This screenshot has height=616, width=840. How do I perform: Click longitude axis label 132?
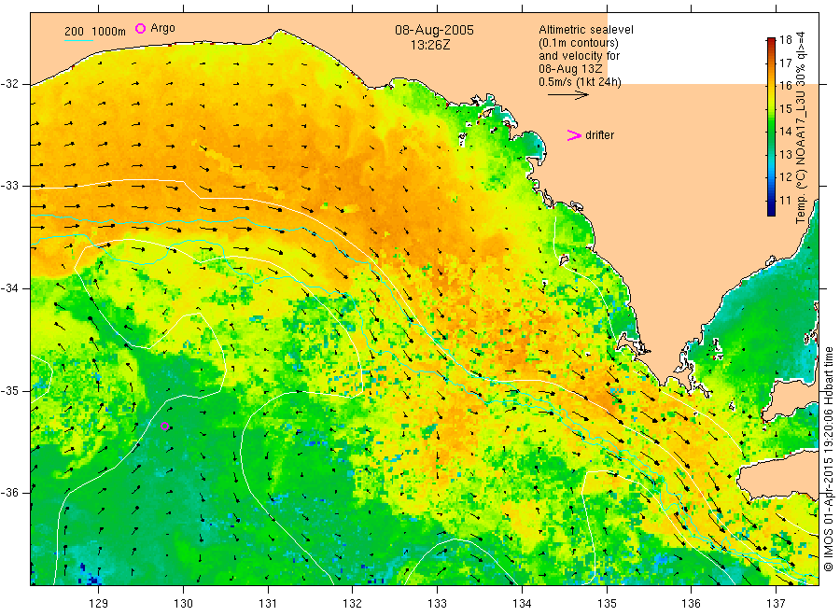(x=353, y=604)
